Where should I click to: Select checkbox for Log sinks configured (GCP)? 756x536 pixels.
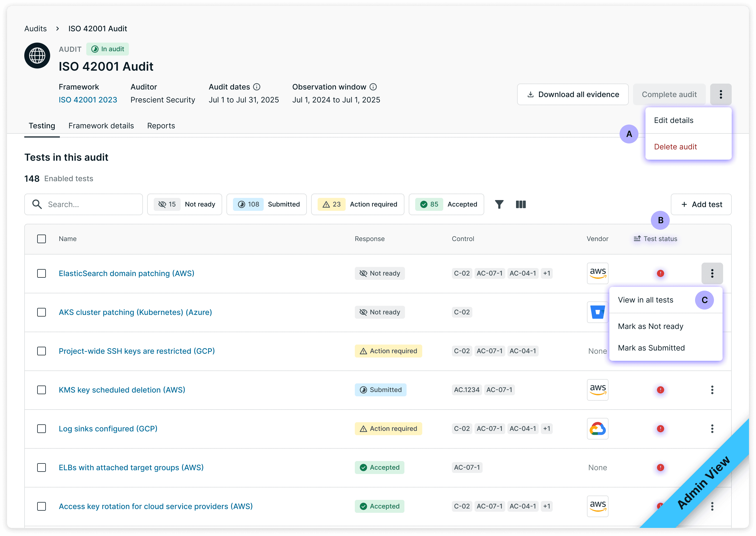tap(42, 428)
